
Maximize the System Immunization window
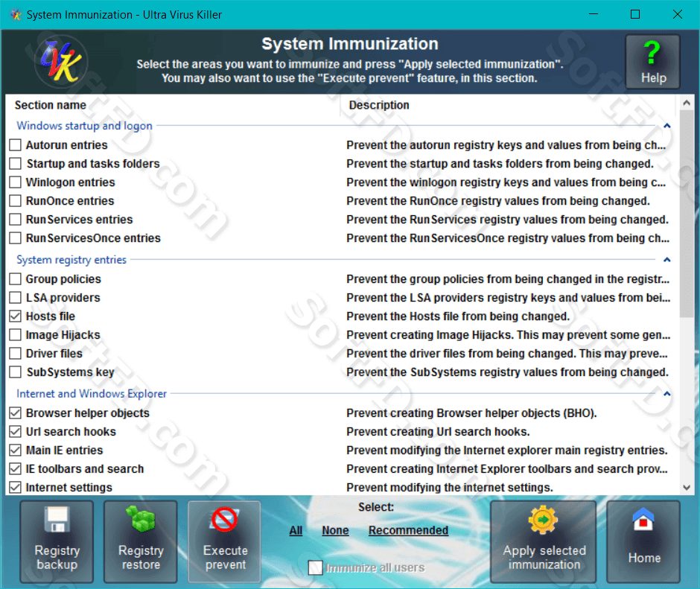(x=634, y=14)
